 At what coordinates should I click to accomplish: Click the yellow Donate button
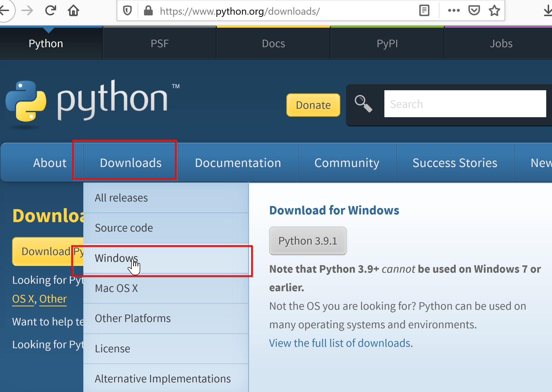pyautogui.click(x=313, y=105)
